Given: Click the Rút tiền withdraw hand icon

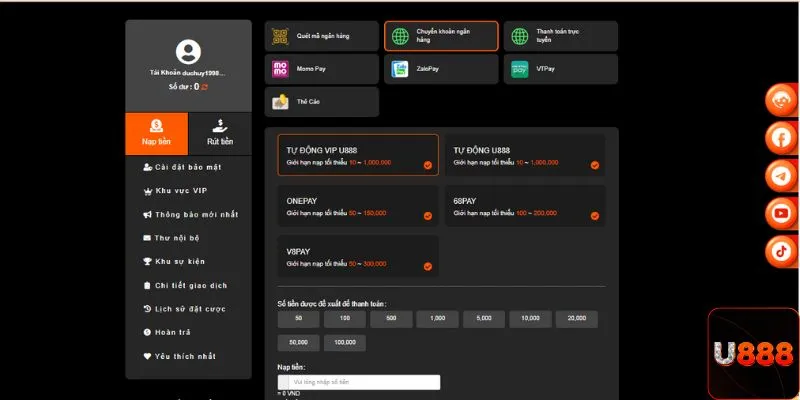Looking at the screenshot, I should pyautogui.click(x=220, y=126).
